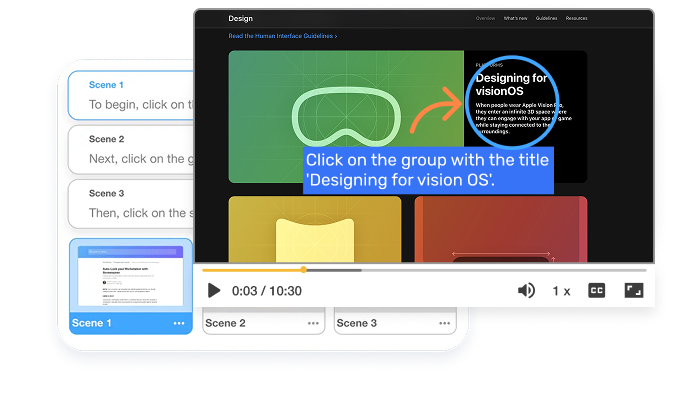Change the 1 x playback speed
679x398 pixels.
pyautogui.click(x=561, y=291)
